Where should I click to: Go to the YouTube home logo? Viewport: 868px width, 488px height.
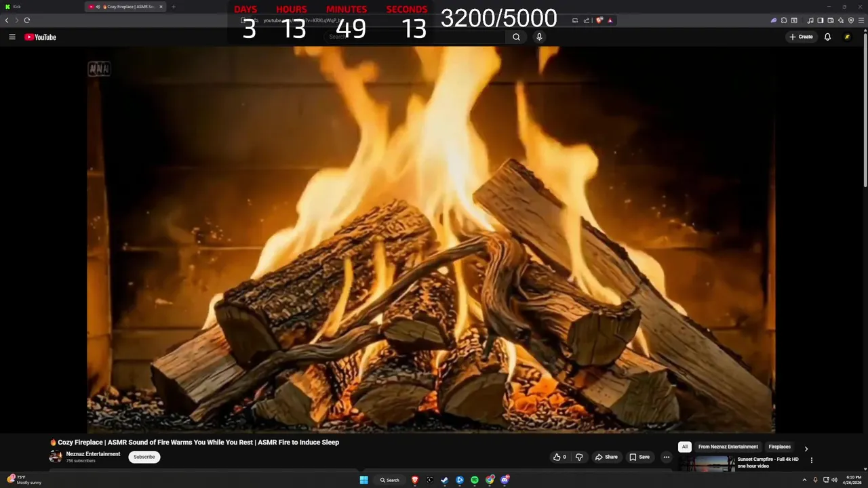(x=40, y=37)
